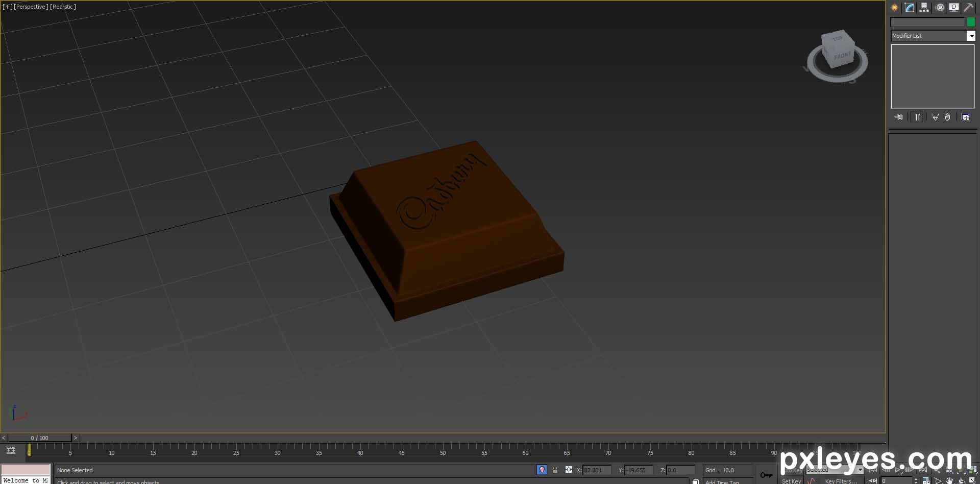This screenshot has height=484, width=980.
Task: Click the empty modifier stack box
Action: point(933,76)
